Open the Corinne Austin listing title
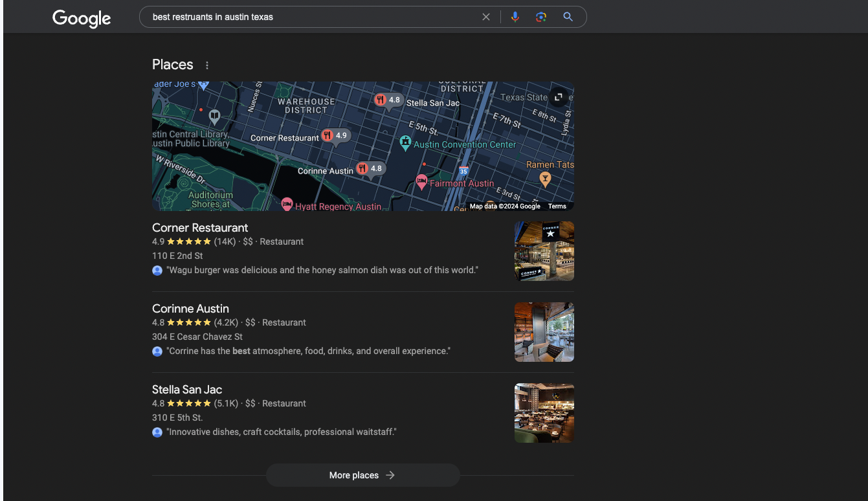Viewport: 868px width, 501px height. [x=190, y=309]
